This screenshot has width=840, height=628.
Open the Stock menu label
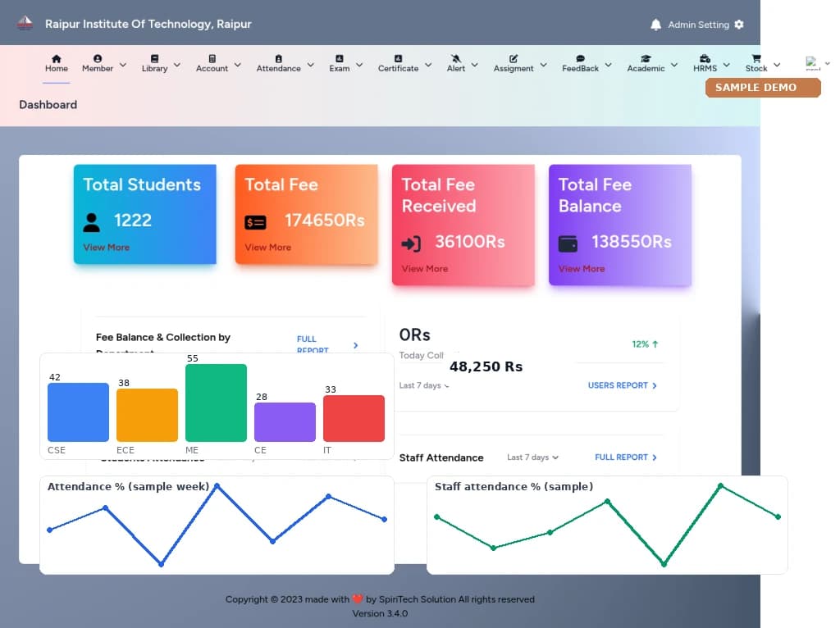(756, 69)
